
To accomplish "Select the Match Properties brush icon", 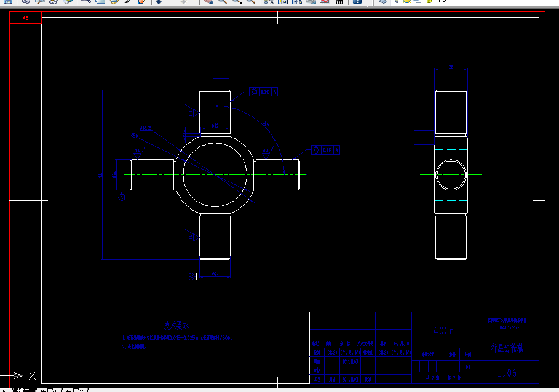I will click(x=128, y=1).
